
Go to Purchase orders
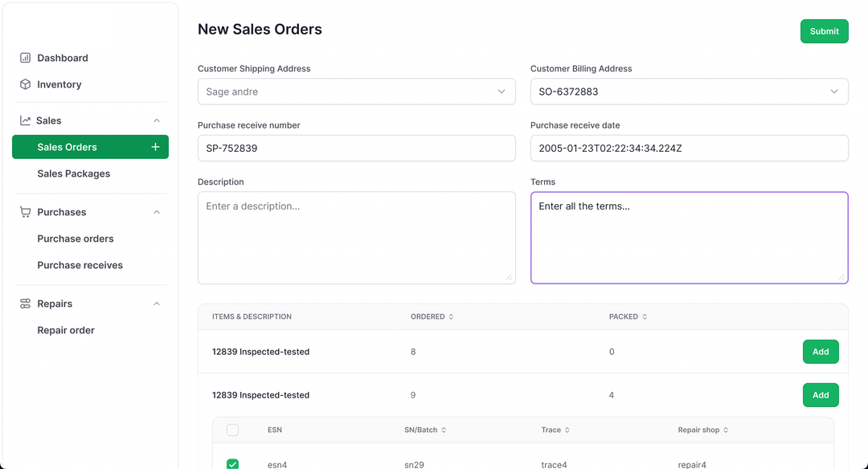[x=76, y=239]
